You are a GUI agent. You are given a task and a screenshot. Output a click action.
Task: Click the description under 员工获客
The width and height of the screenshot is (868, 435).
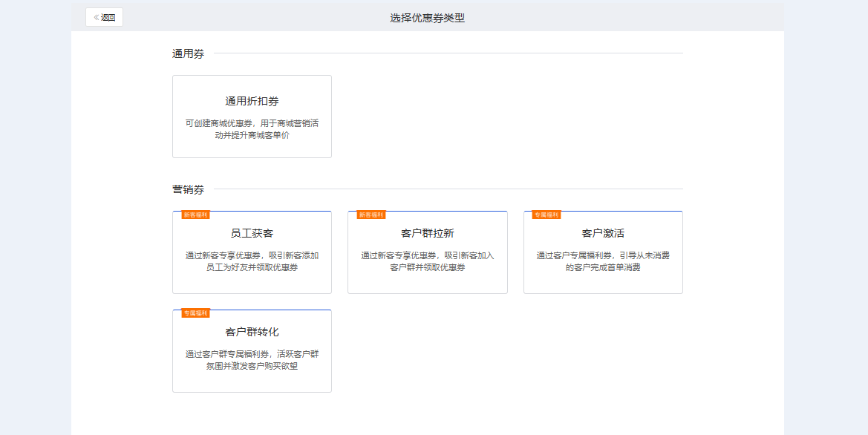click(252, 261)
